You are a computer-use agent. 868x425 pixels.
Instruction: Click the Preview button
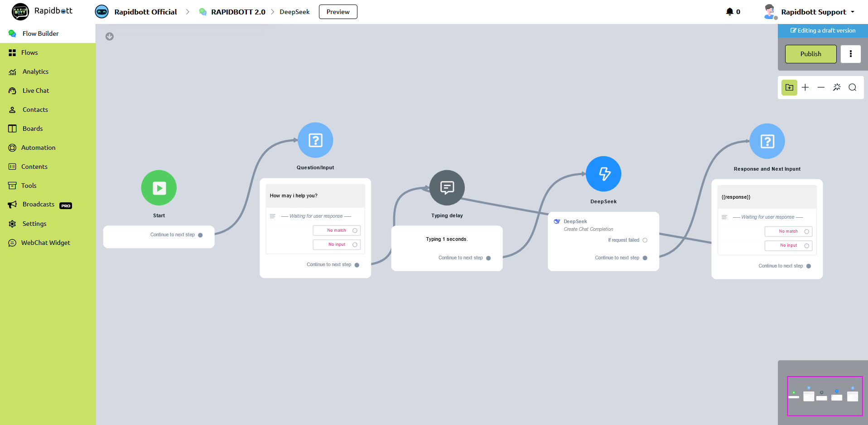point(338,12)
